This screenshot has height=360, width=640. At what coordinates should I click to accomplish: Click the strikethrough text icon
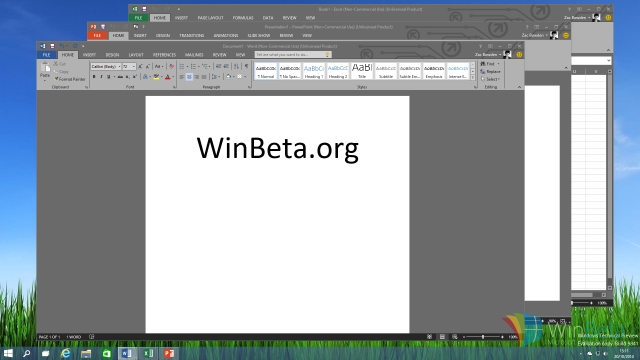click(x=120, y=77)
